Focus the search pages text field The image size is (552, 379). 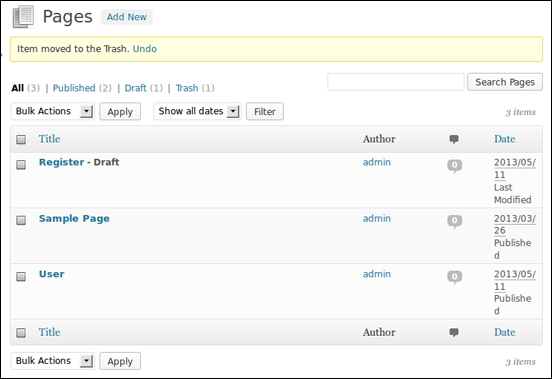click(x=396, y=82)
